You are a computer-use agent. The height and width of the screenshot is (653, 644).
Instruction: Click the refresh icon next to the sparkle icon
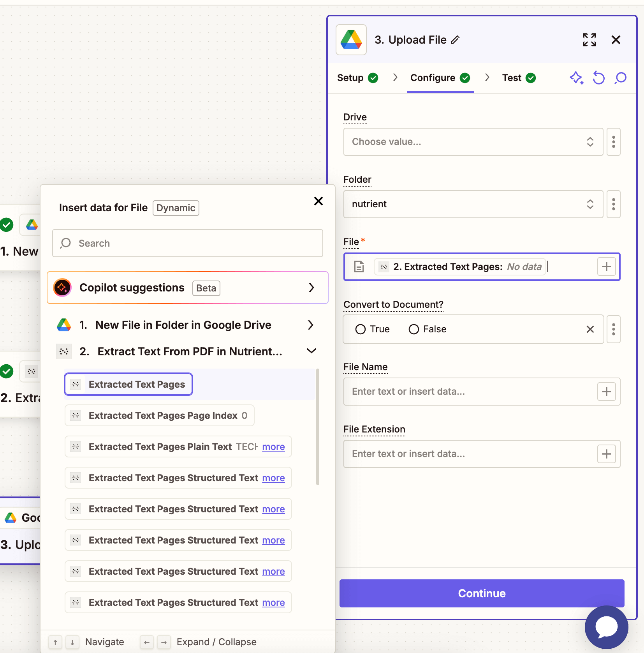[x=598, y=78]
